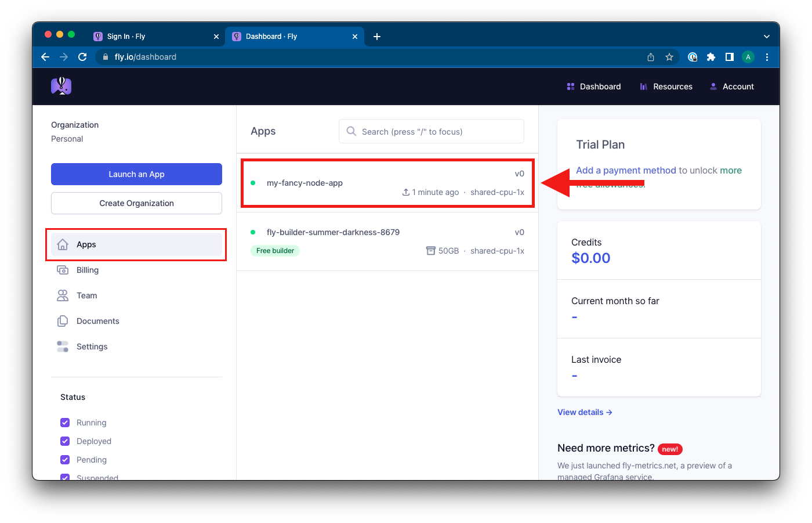This screenshot has width=812, height=523.
Task: Toggle the Pending status filter off
Action: point(64,460)
